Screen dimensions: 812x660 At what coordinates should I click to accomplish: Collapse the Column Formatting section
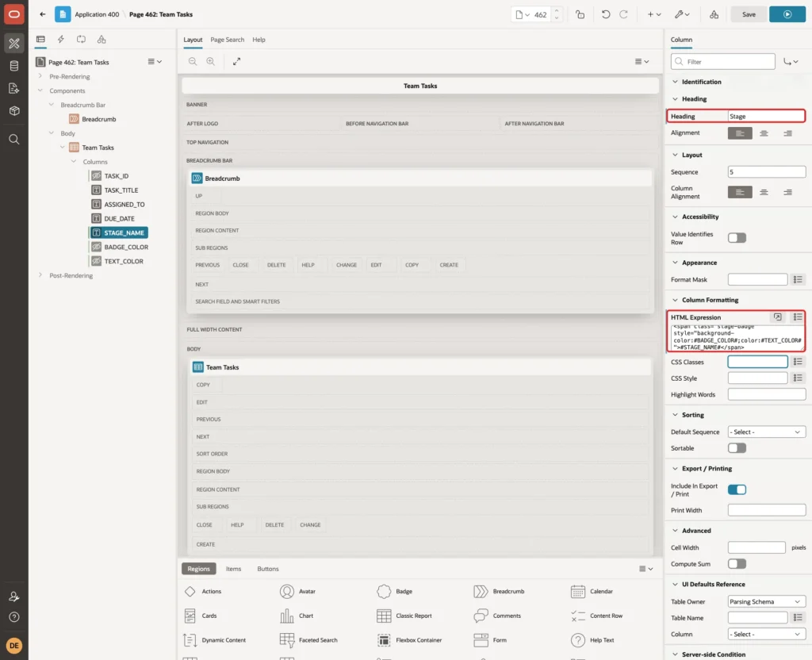click(x=675, y=300)
